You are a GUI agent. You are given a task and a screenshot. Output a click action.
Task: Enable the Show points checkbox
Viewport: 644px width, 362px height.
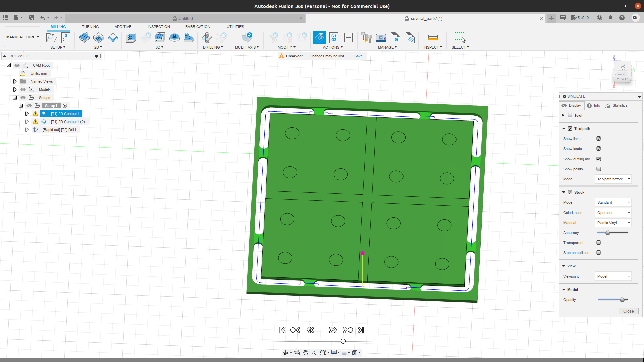coord(599,169)
